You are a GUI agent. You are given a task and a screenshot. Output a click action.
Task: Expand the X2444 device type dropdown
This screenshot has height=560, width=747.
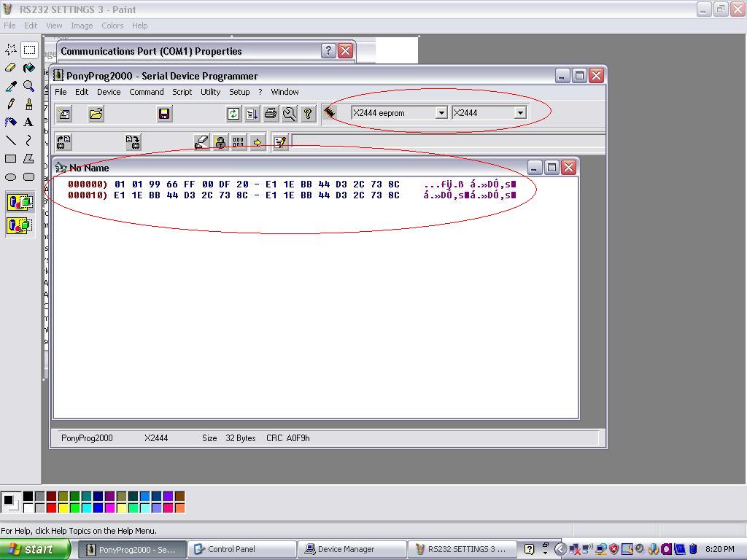[x=520, y=113]
